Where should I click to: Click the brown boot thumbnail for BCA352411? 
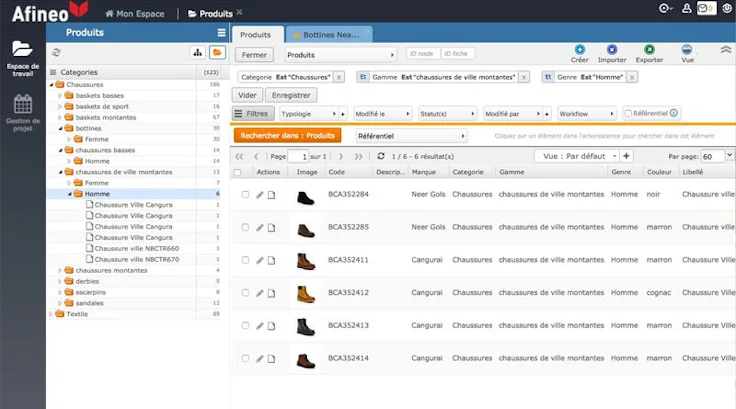306,261
